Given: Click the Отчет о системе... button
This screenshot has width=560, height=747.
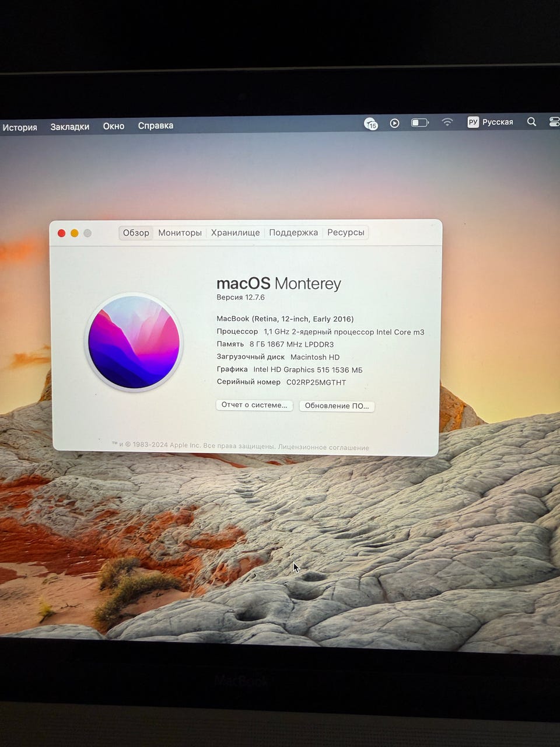Looking at the screenshot, I should pyautogui.click(x=254, y=405).
